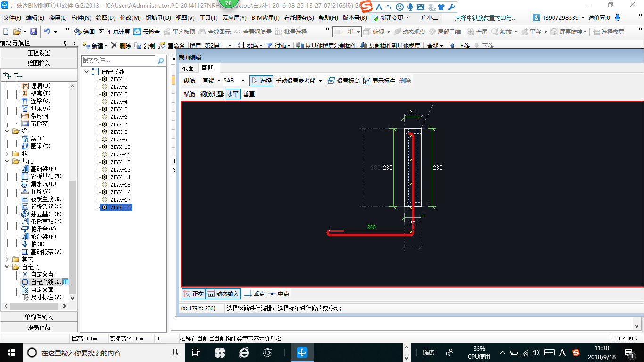Select the 水平 horizontal rebar type

tap(233, 94)
